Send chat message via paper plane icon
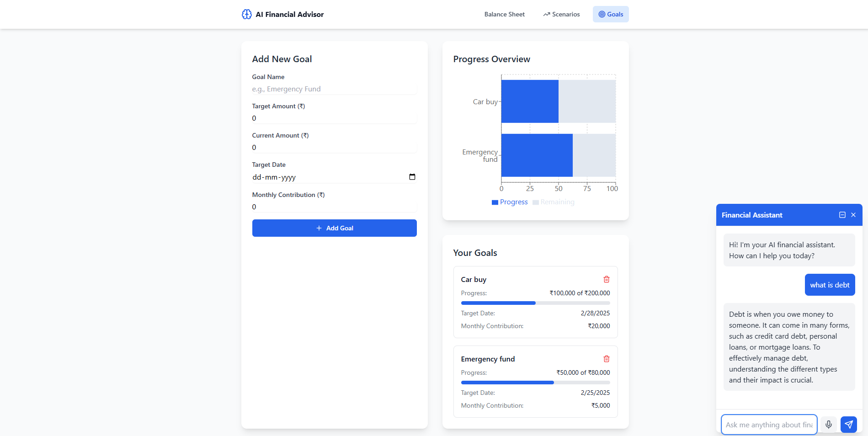The width and height of the screenshot is (868, 436). click(848, 424)
